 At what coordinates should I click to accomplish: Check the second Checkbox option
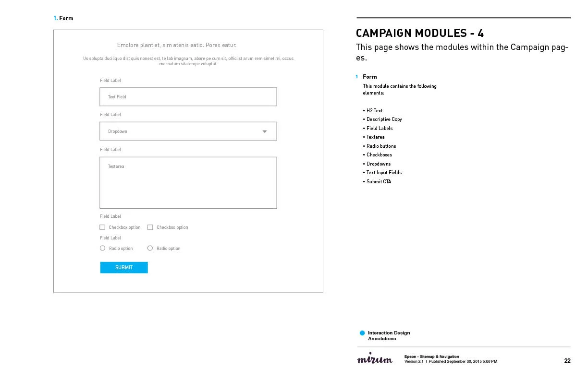point(150,227)
